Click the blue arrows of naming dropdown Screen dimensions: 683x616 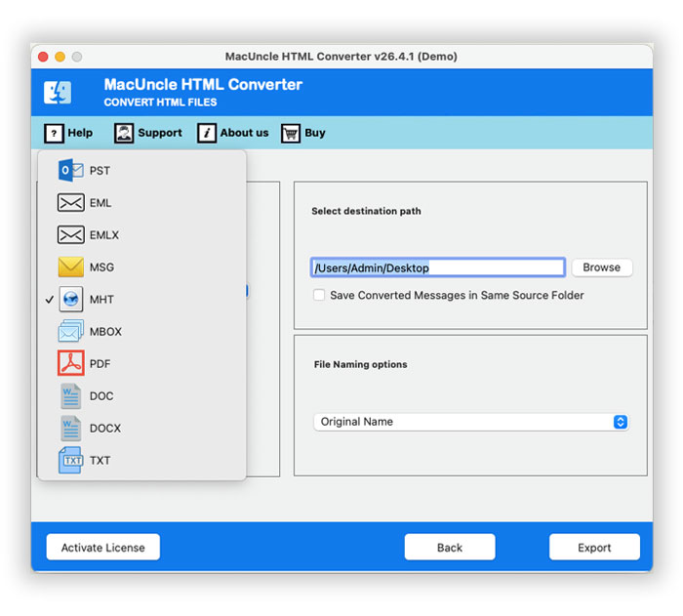tap(620, 422)
